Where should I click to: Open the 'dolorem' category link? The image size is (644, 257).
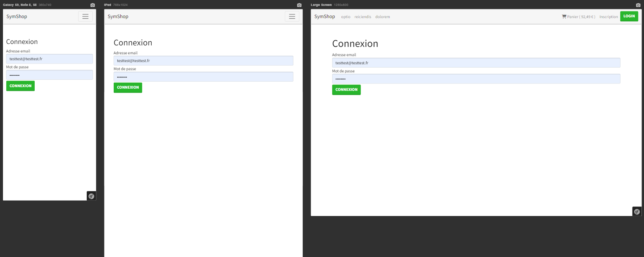pos(383,17)
